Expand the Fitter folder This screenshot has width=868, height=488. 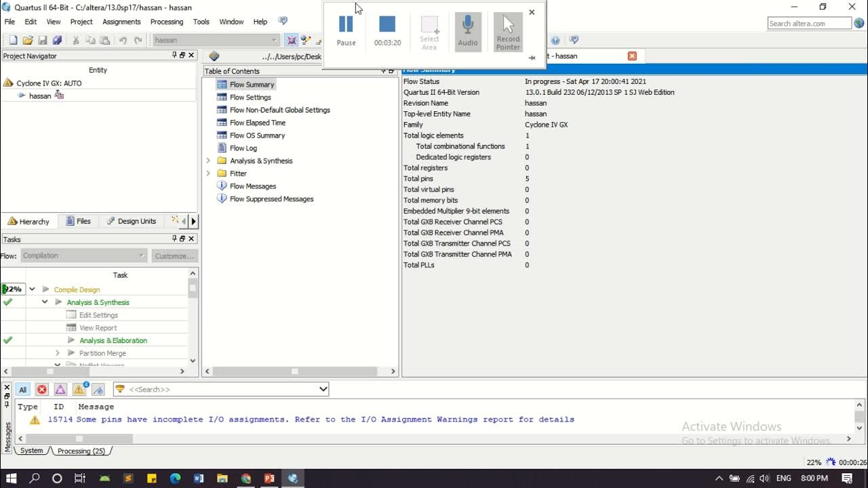coord(208,174)
